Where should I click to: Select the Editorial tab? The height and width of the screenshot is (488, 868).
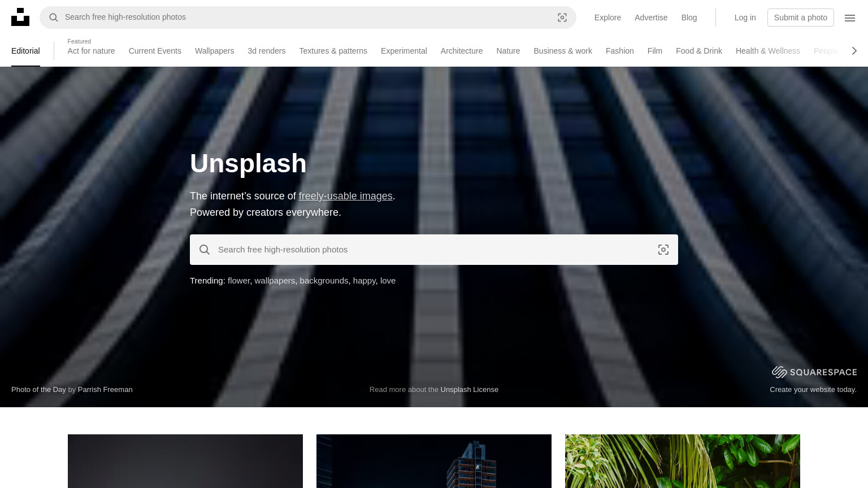(x=25, y=51)
